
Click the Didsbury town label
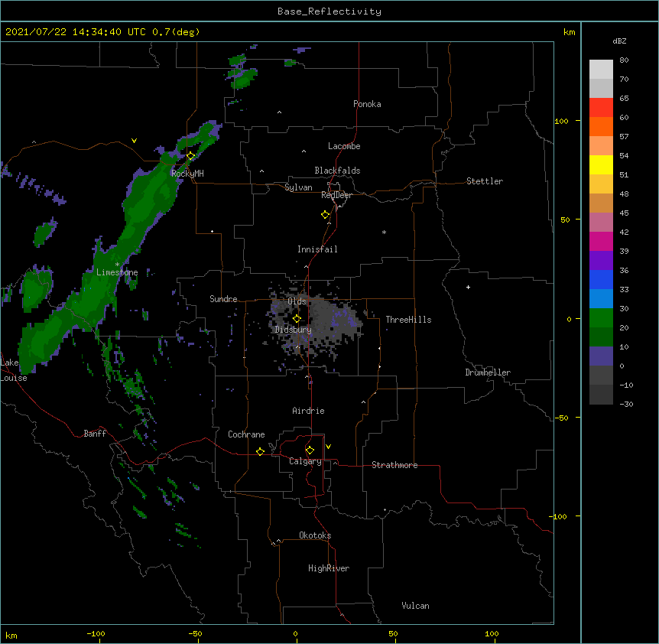tap(294, 330)
